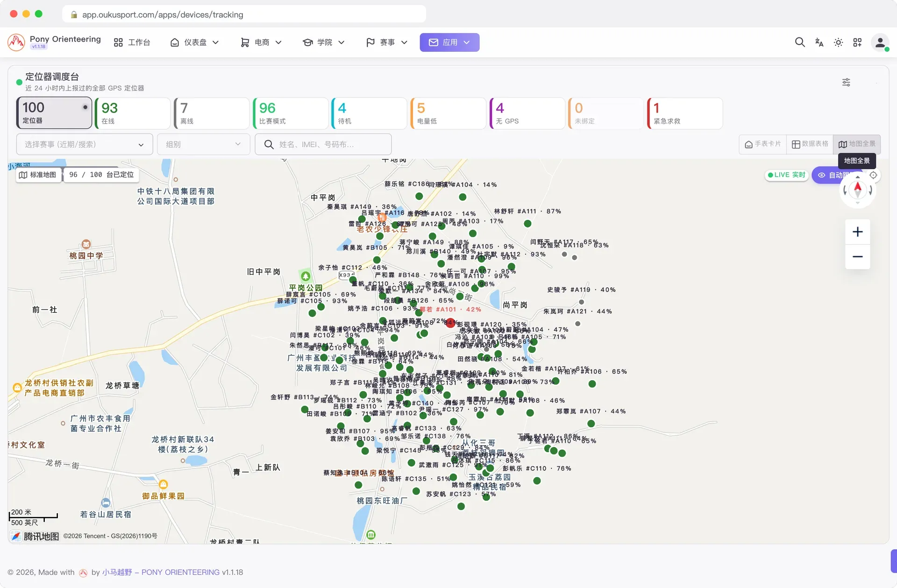The width and height of the screenshot is (897, 588).
Task: Click tracker dot for 林舒轩 #A111
Action: pyautogui.click(x=527, y=224)
